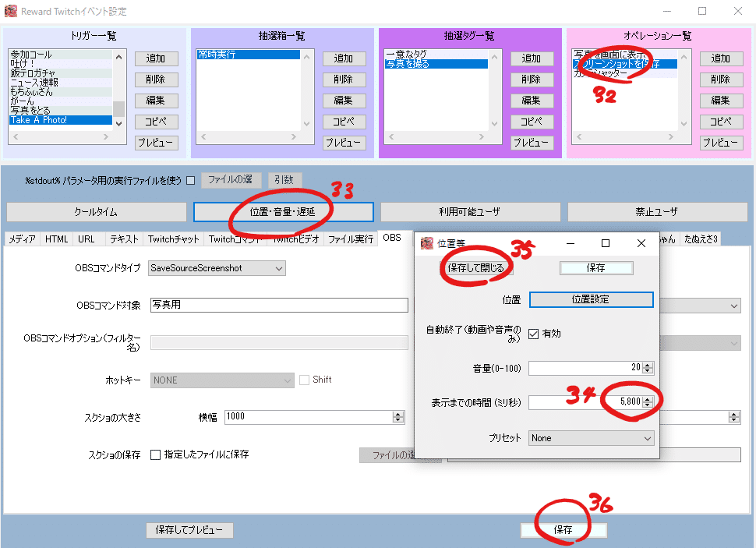Switch to ファイル実行 tab
The height and width of the screenshot is (548, 756).
point(351,239)
